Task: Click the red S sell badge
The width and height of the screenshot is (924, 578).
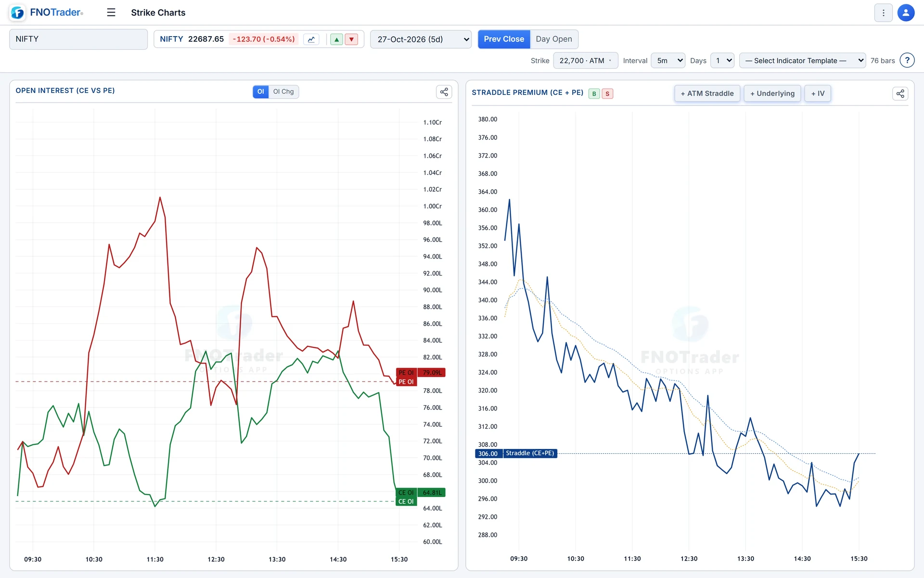Action: 607,93
